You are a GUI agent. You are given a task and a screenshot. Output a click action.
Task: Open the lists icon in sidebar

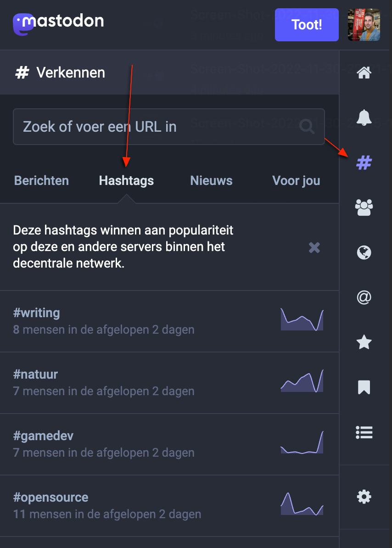(x=364, y=432)
